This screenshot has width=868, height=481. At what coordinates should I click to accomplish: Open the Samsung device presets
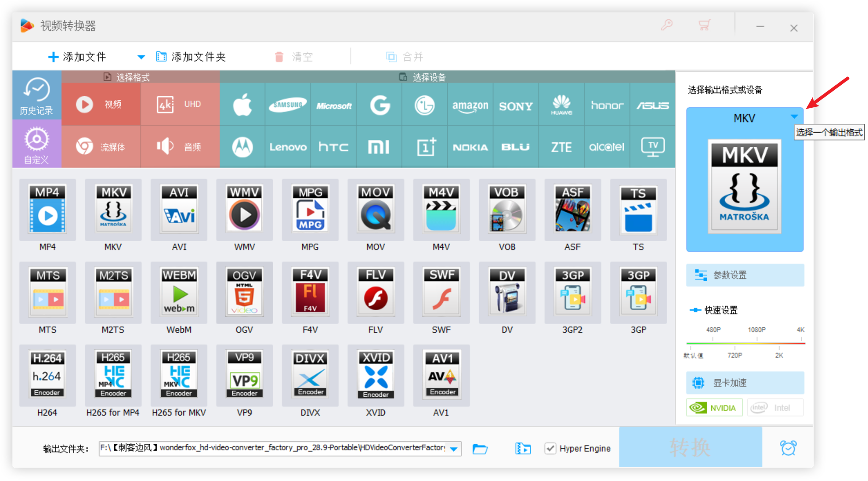288,105
